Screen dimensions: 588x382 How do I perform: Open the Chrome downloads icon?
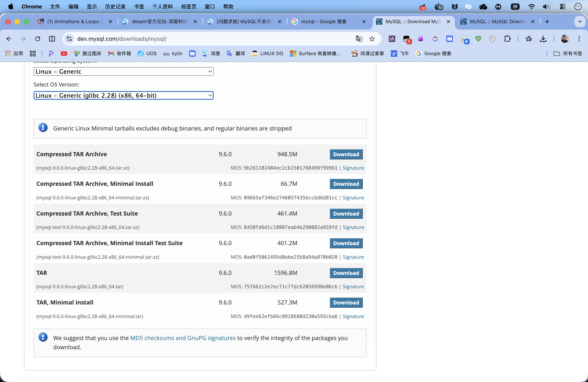543,39
